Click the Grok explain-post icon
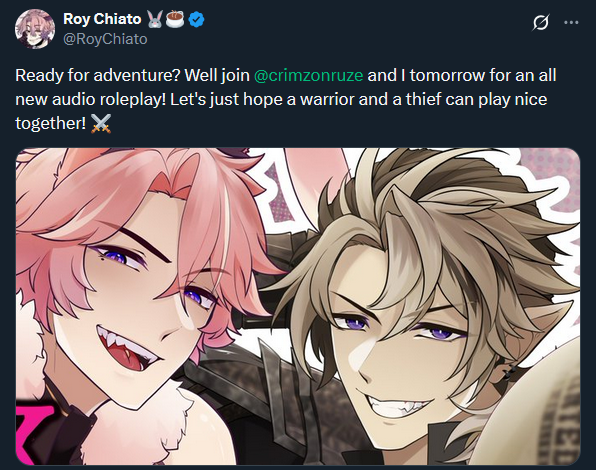The width and height of the screenshot is (596, 470). (x=541, y=22)
